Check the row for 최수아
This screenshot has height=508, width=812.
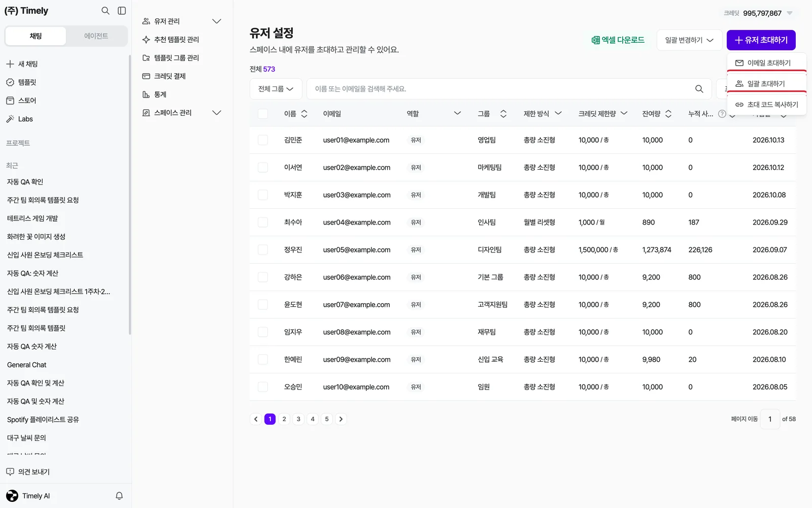[263, 223]
